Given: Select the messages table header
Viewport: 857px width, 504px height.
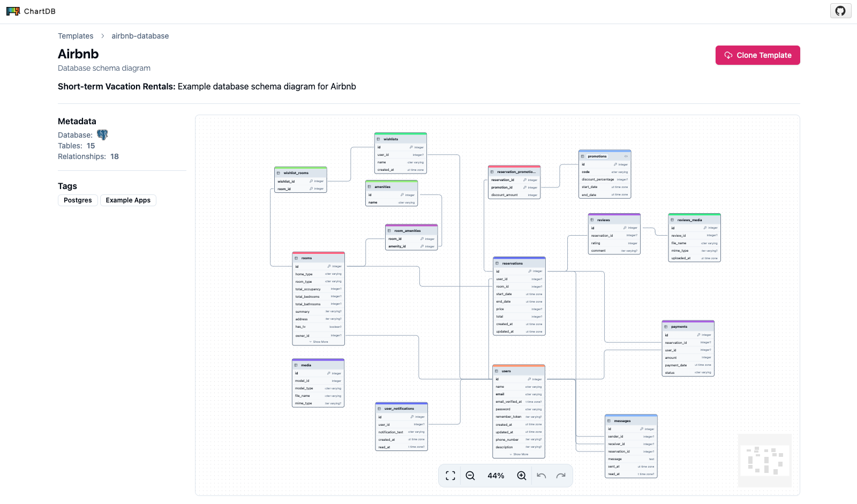Looking at the screenshot, I should pyautogui.click(x=631, y=421).
